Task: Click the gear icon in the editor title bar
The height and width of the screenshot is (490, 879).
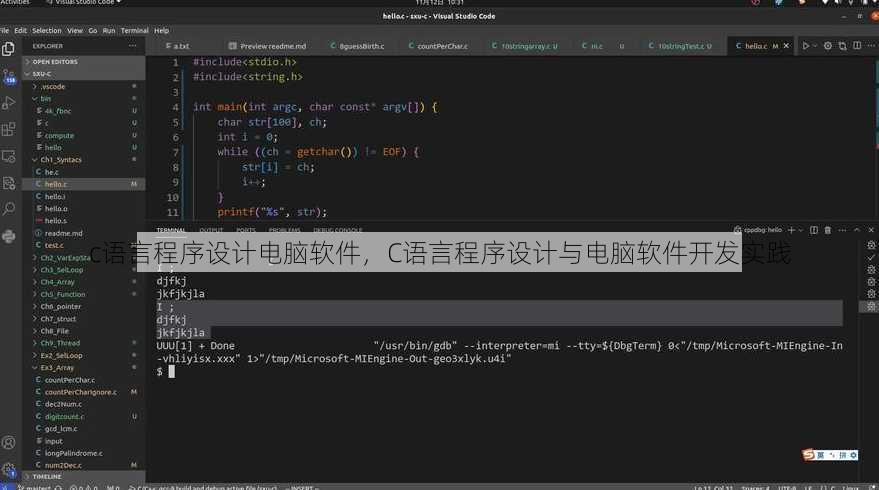Action: (x=828, y=46)
